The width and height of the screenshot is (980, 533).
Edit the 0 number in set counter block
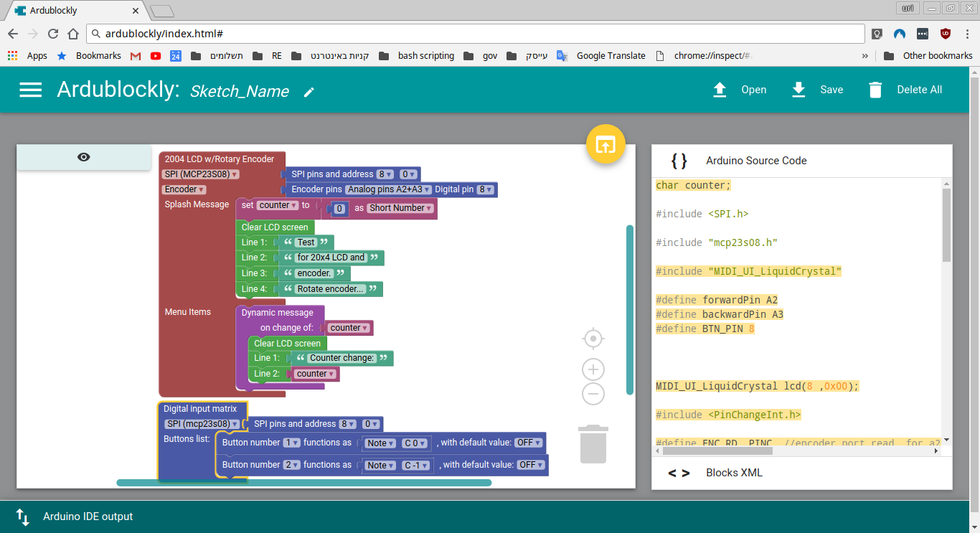(x=340, y=209)
